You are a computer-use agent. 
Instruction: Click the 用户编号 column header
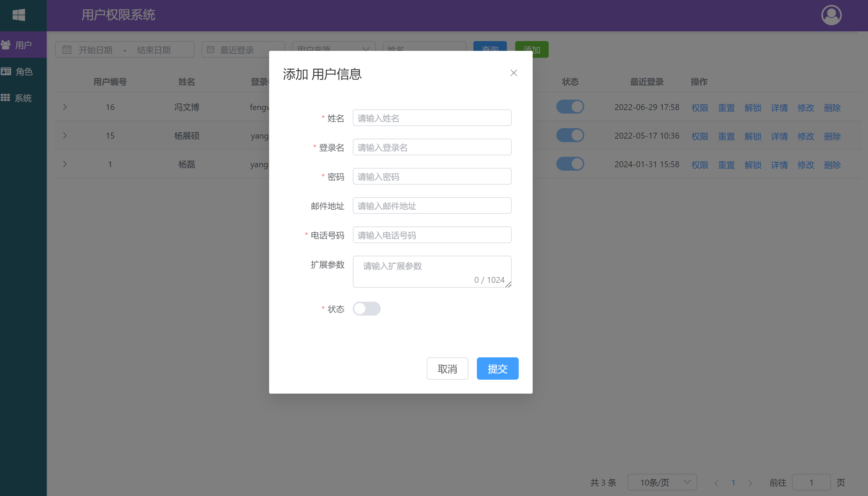point(110,82)
